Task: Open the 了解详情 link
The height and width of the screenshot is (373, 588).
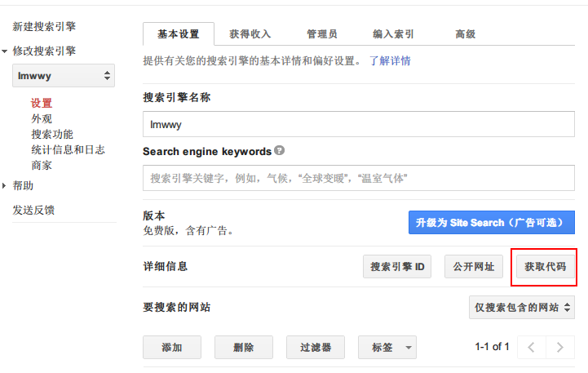Action: pyautogui.click(x=390, y=60)
